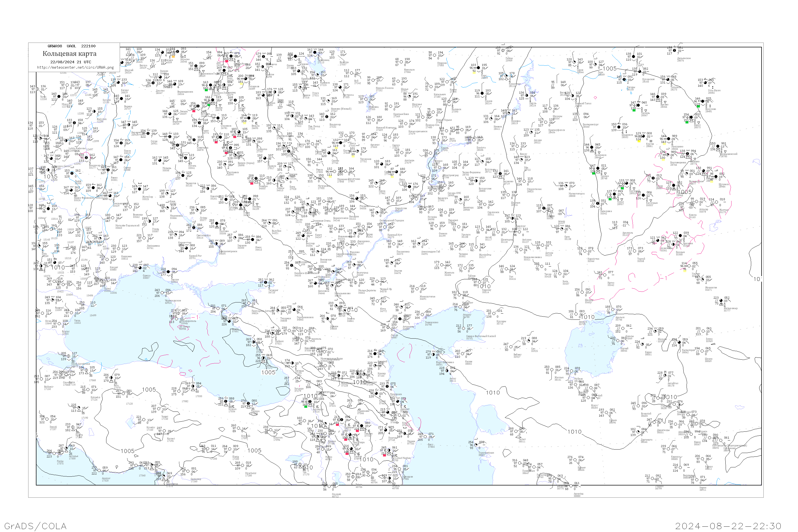Click the QRWA98 UAOL 222100 header code
The width and height of the screenshot is (798, 532).
(71, 46)
